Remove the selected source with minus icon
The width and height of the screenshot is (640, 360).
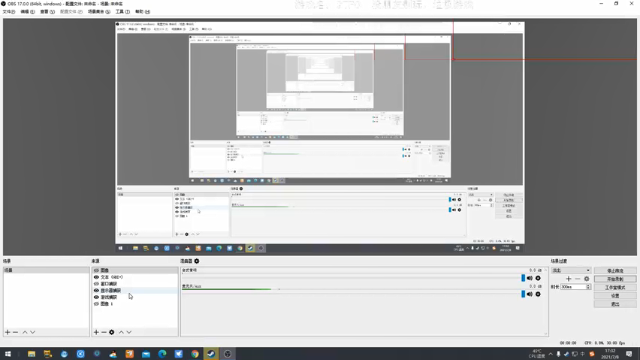click(104, 332)
